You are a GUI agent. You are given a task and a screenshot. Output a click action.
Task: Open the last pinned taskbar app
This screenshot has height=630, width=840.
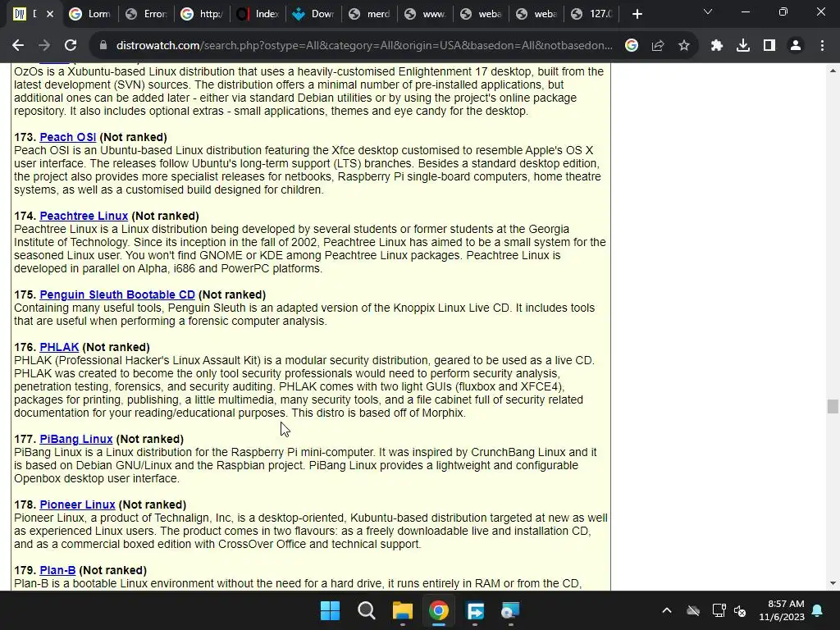(510, 610)
